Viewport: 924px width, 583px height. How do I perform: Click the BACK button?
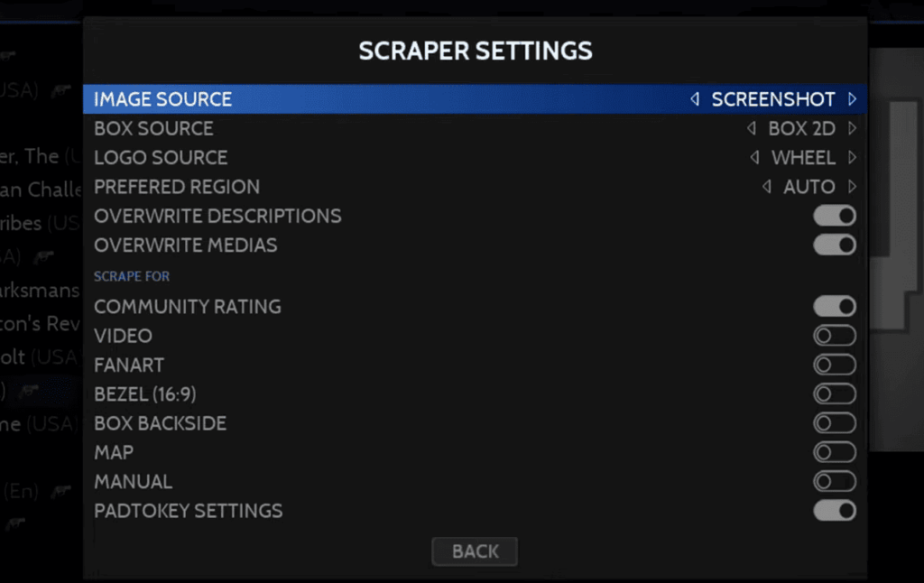[475, 551]
